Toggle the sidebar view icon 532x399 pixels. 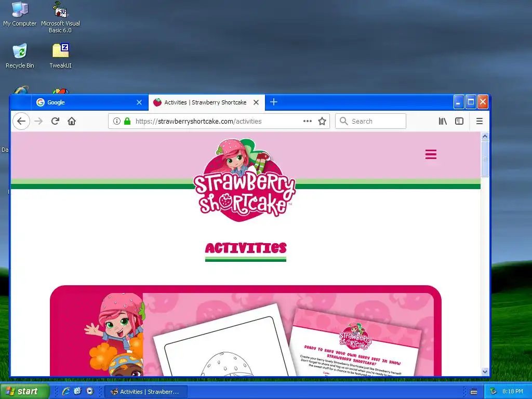click(459, 121)
